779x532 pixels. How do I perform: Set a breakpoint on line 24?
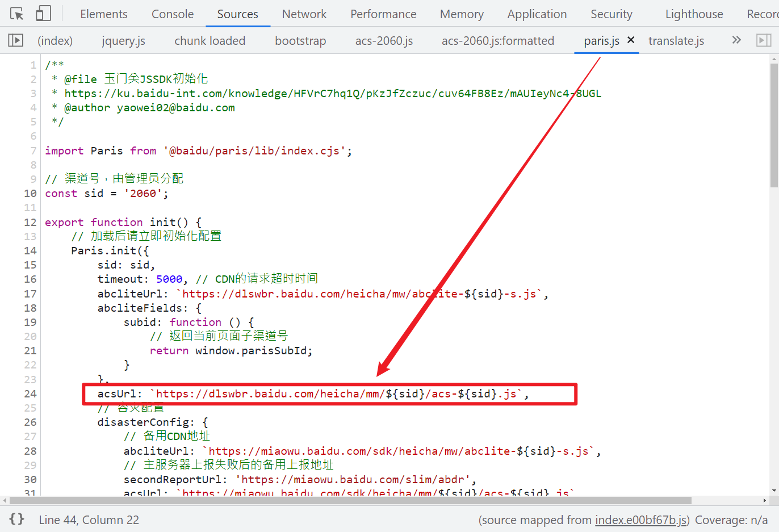click(30, 393)
